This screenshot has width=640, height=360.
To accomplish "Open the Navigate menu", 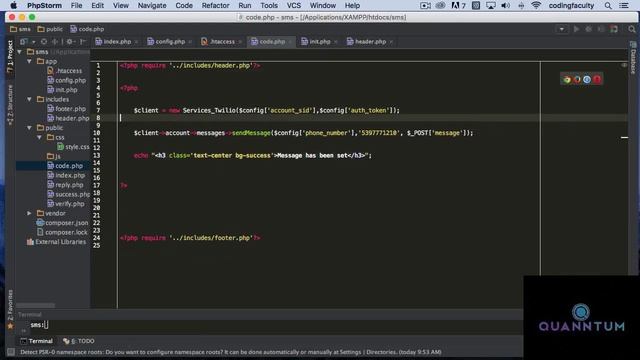I will 152,5.
